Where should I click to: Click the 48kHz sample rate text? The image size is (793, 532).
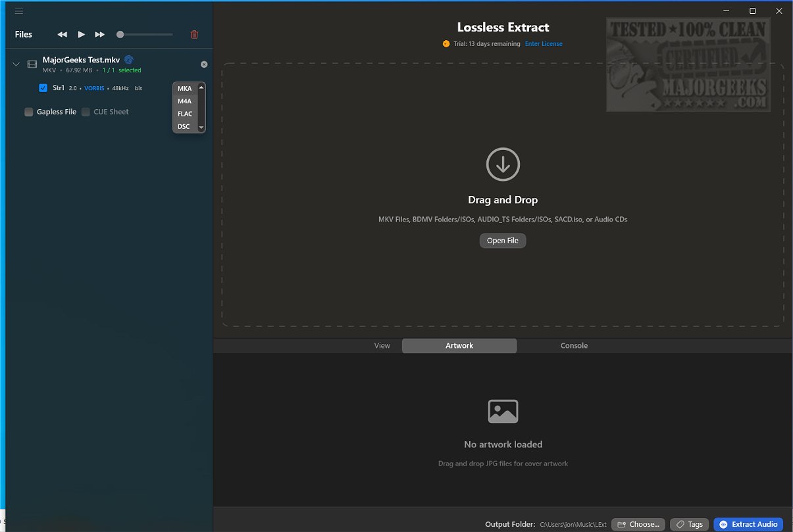coord(120,88)
